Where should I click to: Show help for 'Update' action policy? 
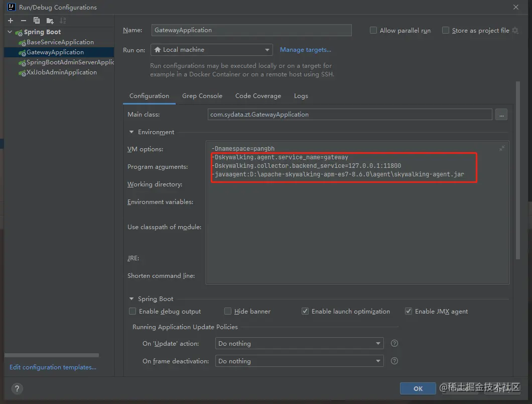pos(394,343)
